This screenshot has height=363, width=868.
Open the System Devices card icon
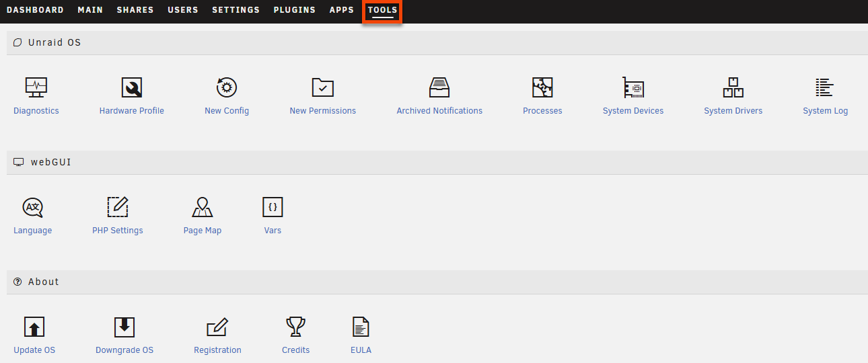point(633,87)
